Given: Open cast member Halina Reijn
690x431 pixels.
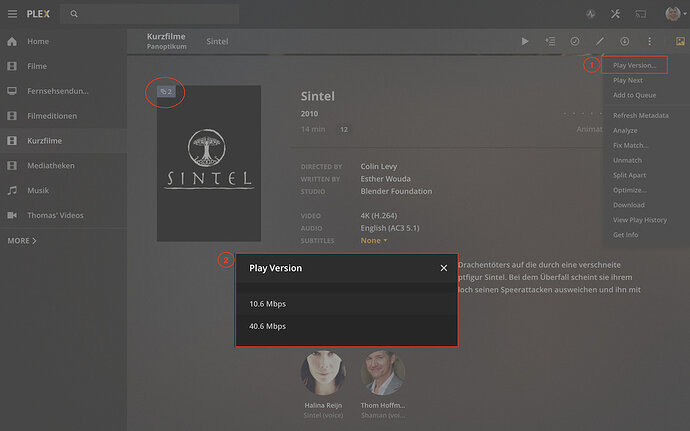Looking at the screenshot, I should click(x=323, y=372).
